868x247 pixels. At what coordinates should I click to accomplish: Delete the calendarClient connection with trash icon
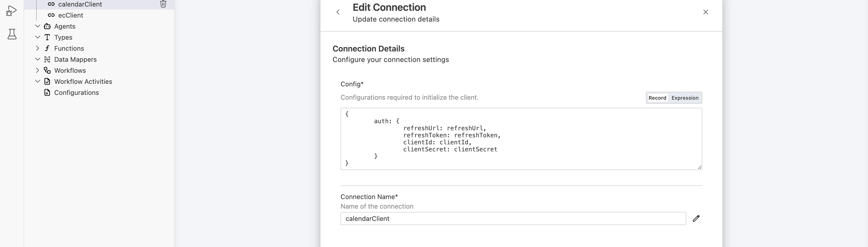(x=163, y=4)
